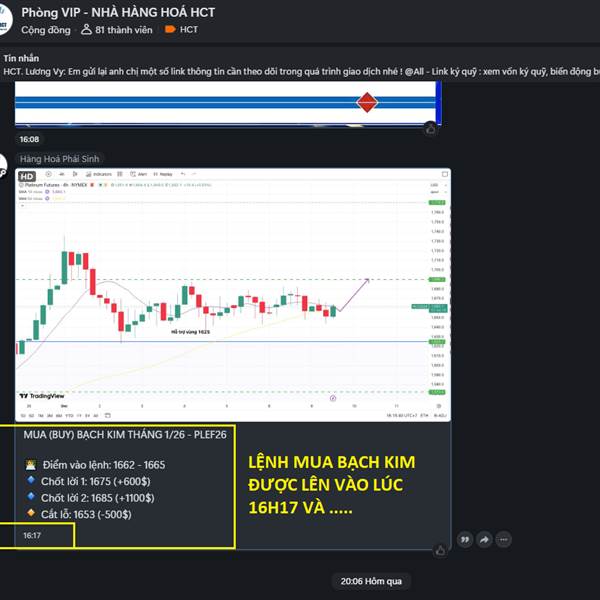This screenshot has height=600, width=600.
Task: Click the Cộng đồng community label
Action: (46, 30)
